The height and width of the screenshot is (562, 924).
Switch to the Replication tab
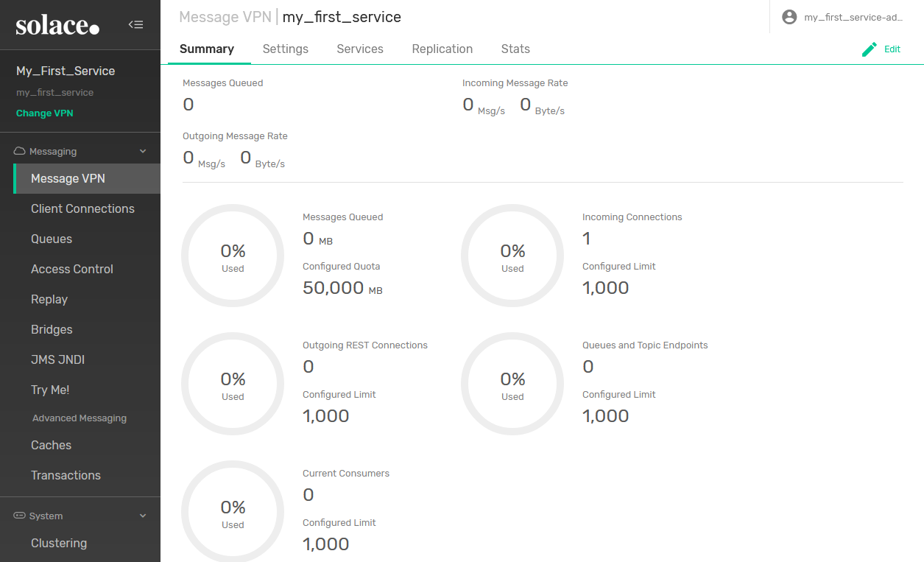pos(442,49)
